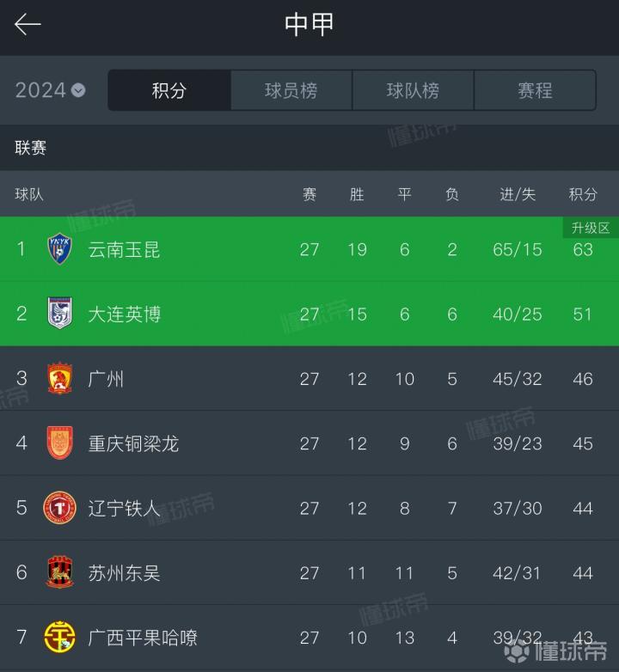The image size is (619, 672).
Task: Open the 云南玉昆 team name link
Action: click(x=125, y=249)
